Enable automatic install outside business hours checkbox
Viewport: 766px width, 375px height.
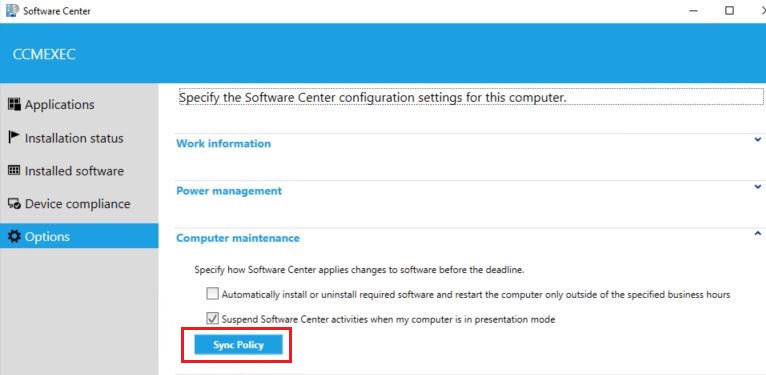click(x=212, y=294)
